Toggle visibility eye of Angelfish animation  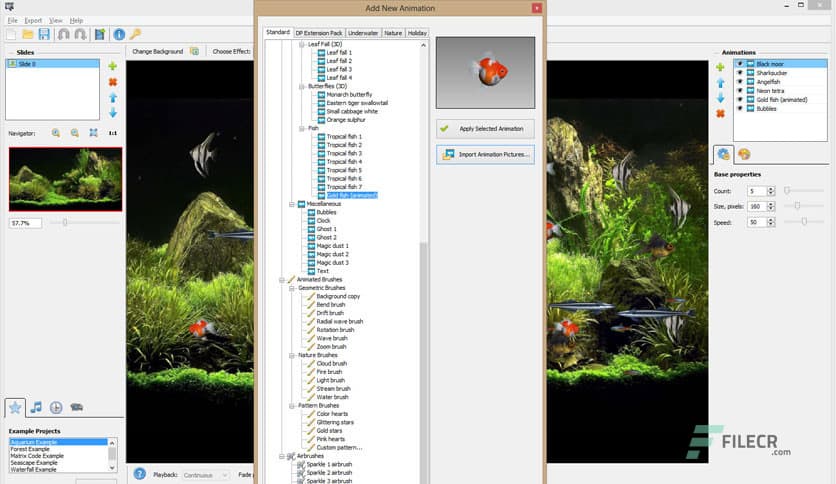click(x=739, y=82)
